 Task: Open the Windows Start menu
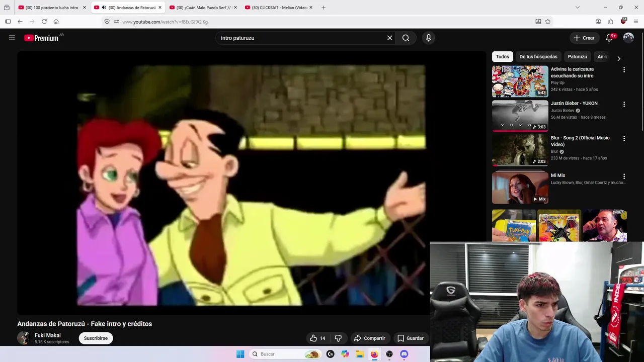pos(240,354)
